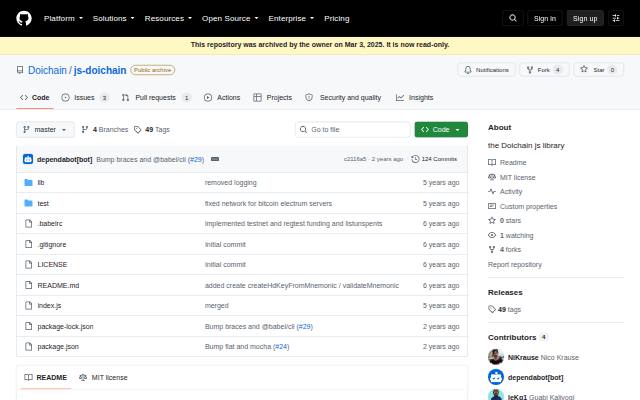Screen dimensions: 640x400
Task: Click the lib folder icon
Action: pyautogui.click(x=28, y=182)
